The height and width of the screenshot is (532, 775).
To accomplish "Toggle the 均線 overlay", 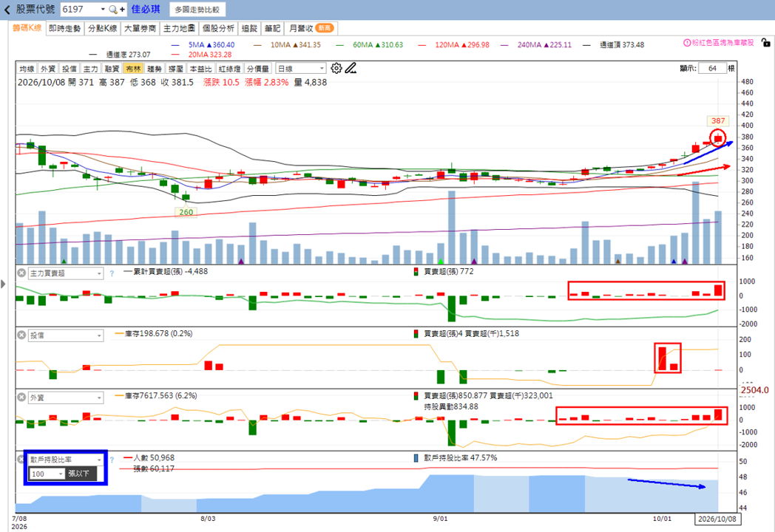I will coord(27,69).
